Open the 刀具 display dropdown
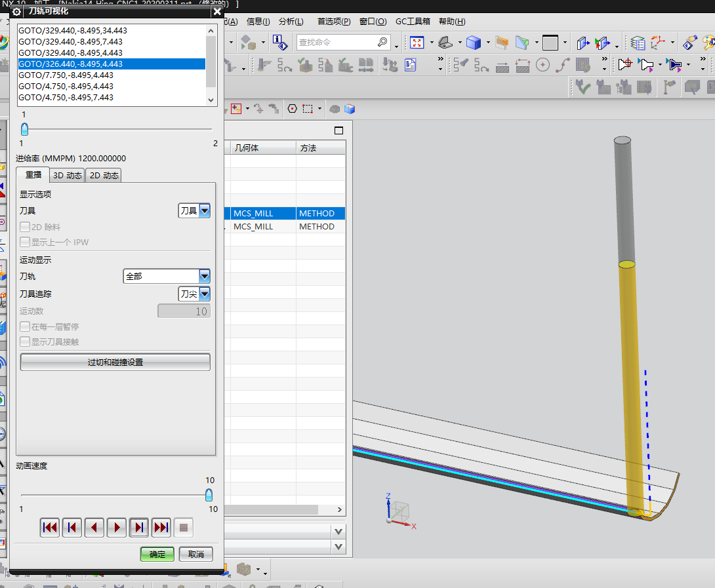715x588 pixels. point(194,210)
